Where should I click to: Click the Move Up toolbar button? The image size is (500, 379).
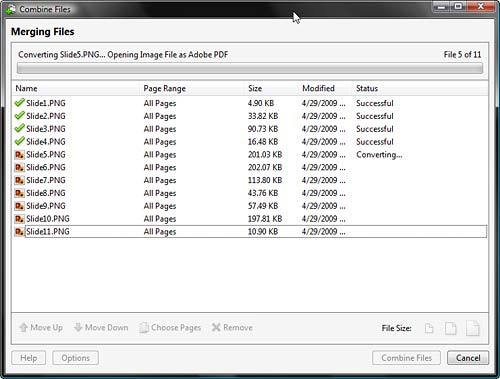[41, 328]
